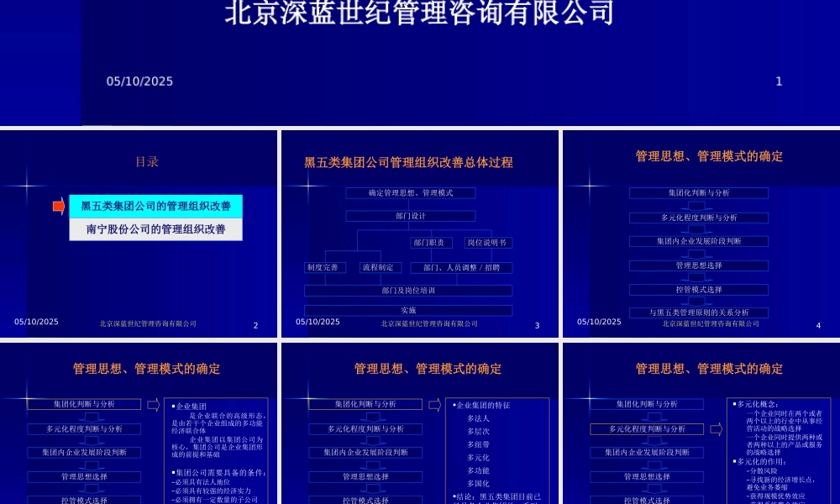Click the list item 多法人
The image size is (840, 504).
[x=478, y=418]
